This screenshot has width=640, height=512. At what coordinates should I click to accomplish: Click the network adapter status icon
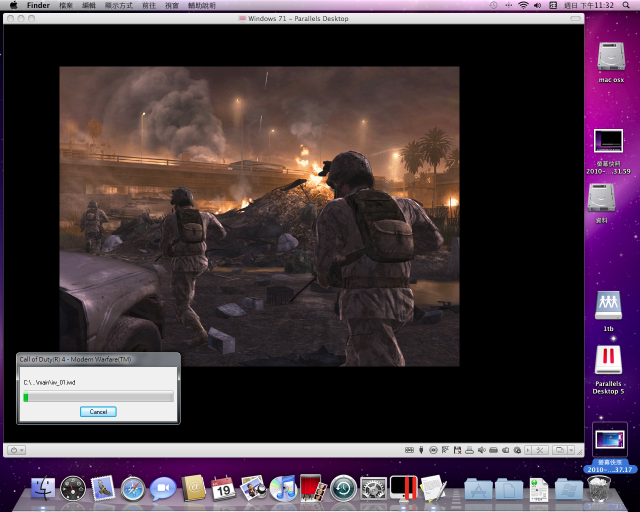click(x=445, y=450)
